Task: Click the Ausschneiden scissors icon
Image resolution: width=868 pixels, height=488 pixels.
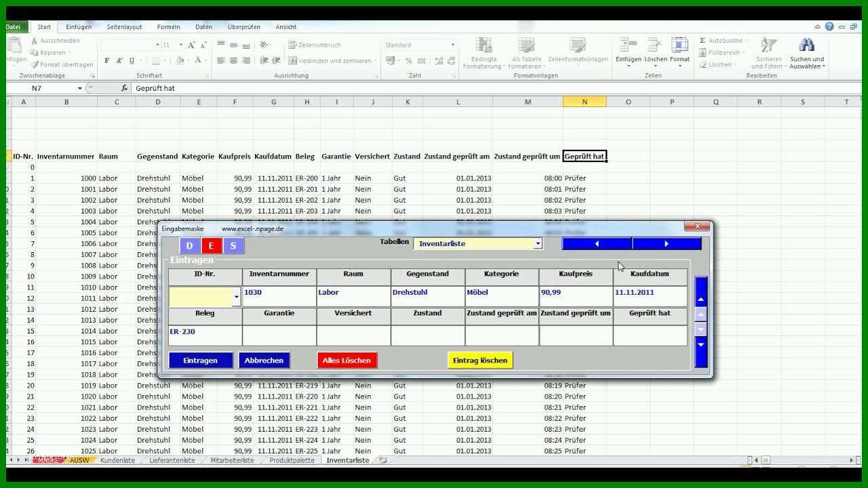Action: 35,41
